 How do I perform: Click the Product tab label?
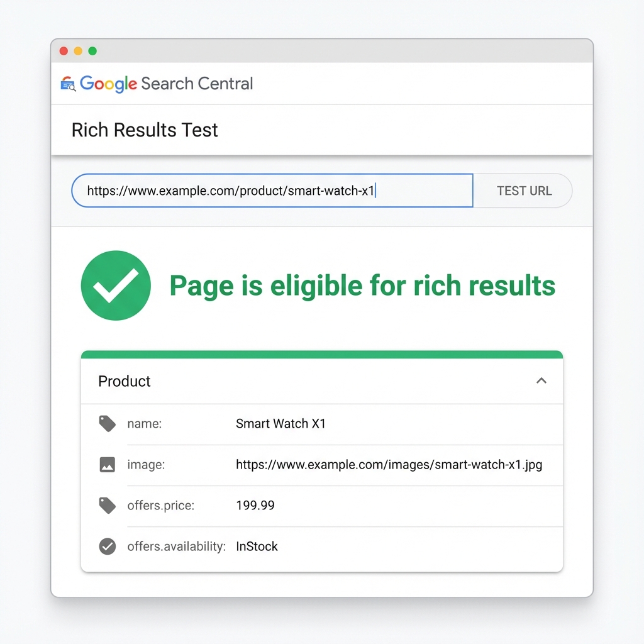pos(124,381)
